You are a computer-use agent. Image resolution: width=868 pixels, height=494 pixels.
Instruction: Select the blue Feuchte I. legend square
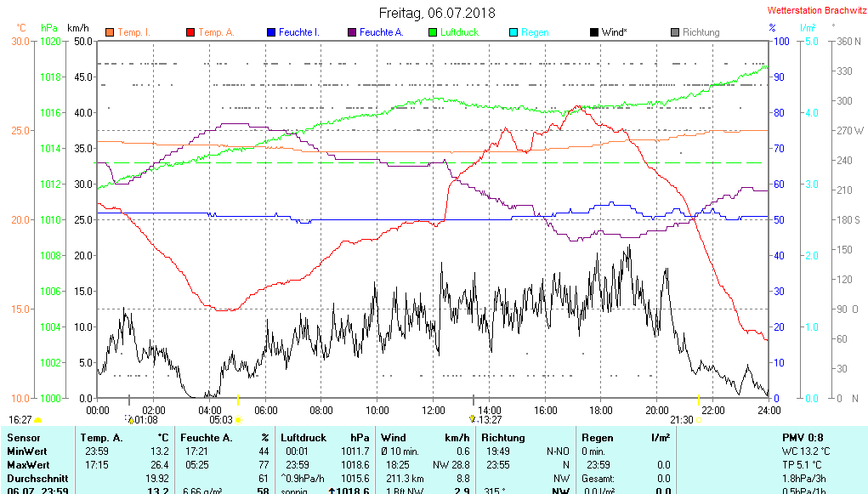tap(271, 32)
